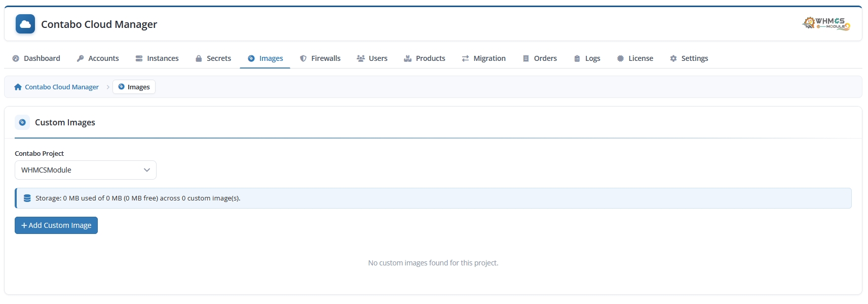Image resolution: width=868 pixels, height=304 pixels.
Task: Click the Products boxes icon
Action: pyautogui.click(x=407, y=58)
